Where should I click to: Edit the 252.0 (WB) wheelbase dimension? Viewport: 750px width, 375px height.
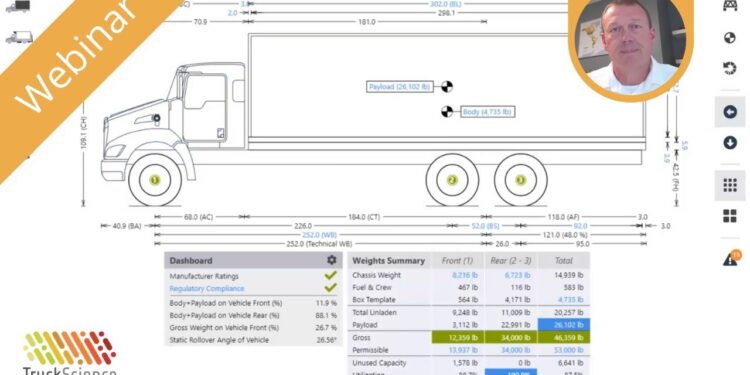click(320, 235)
